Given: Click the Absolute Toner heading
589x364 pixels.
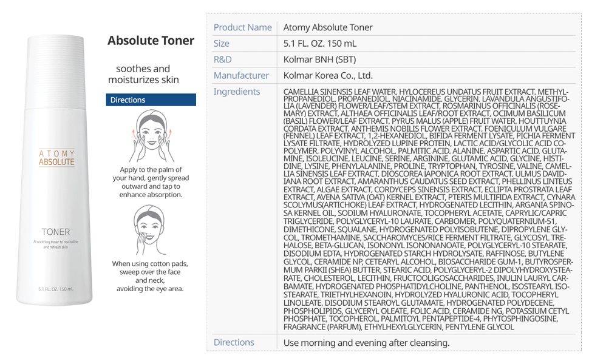Looking at the screenshot, I should [x=151, y=41].
